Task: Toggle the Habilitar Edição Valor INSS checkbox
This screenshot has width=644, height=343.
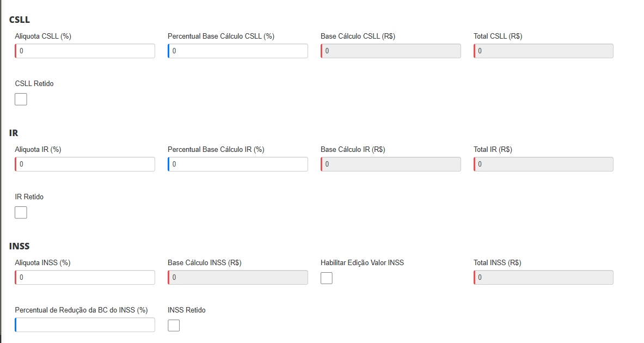Action: [327, 278]
